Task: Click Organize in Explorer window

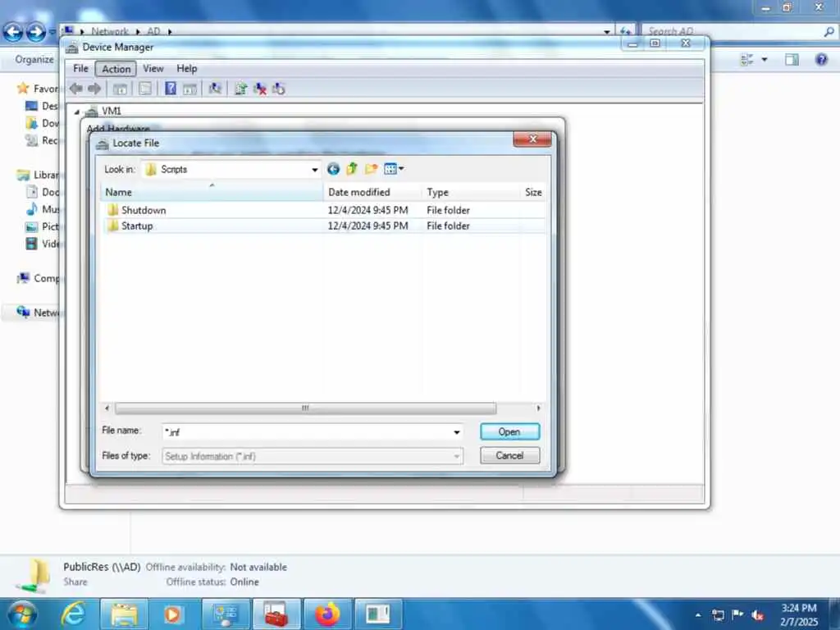Action: tap(34, 59)
